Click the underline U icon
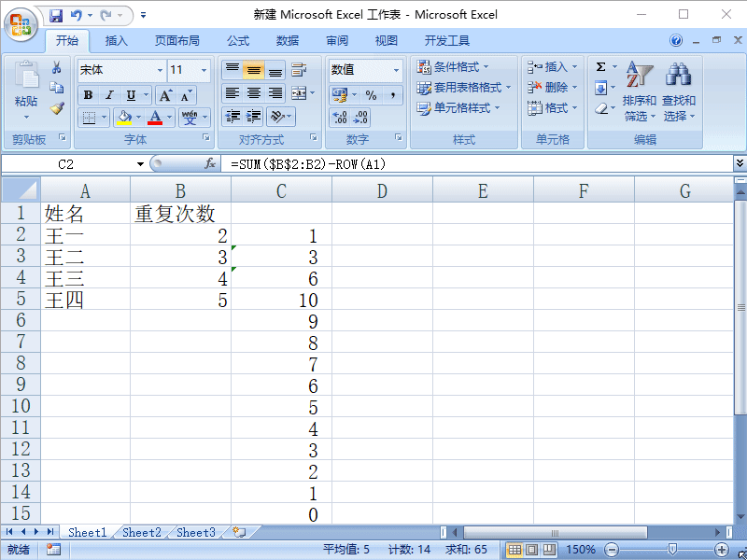The width and height of the screenshot is (747, 560). click(132, 94)
